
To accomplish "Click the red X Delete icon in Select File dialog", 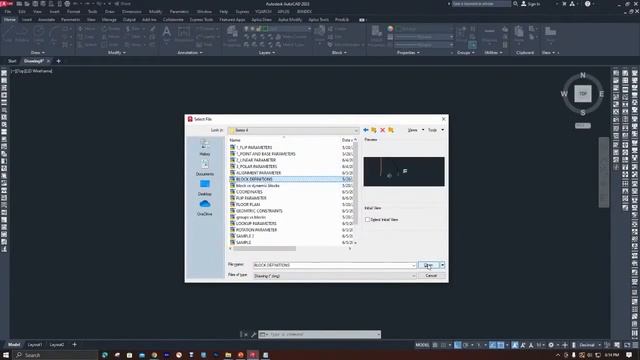I will [x=382, y=130].
